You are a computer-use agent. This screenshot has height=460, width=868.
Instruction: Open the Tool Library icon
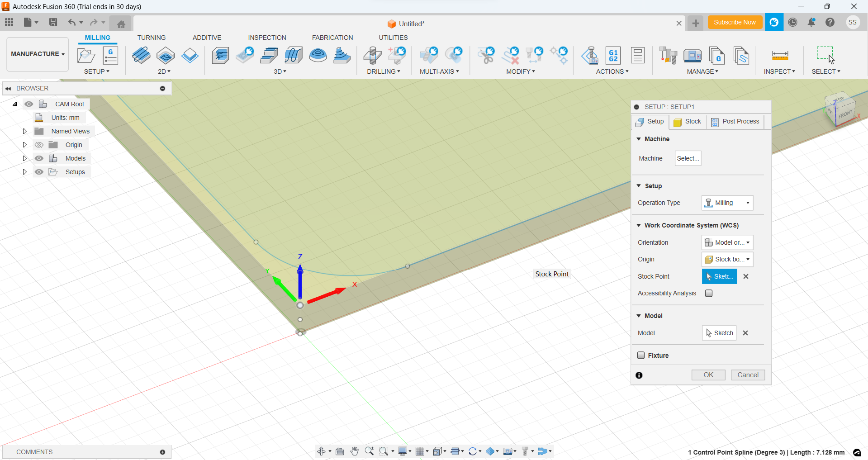click(x=668, y=56)
